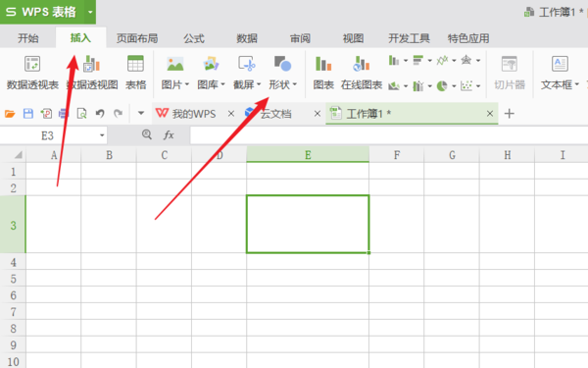Image resolution: width=588 pixels, height=368 pixels.
Task: Insert a stock chart from the small icon
Action: tap(417, 86)
